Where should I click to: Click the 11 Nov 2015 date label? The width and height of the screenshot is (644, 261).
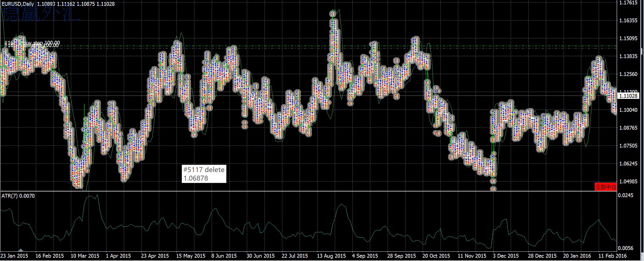(x=472, y=256)
